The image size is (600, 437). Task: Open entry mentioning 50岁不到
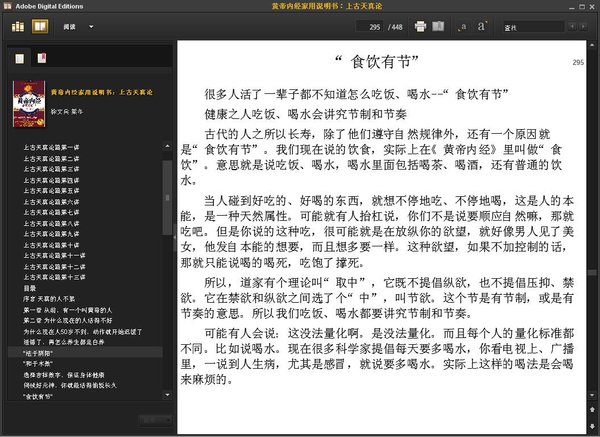coord(83,331)
